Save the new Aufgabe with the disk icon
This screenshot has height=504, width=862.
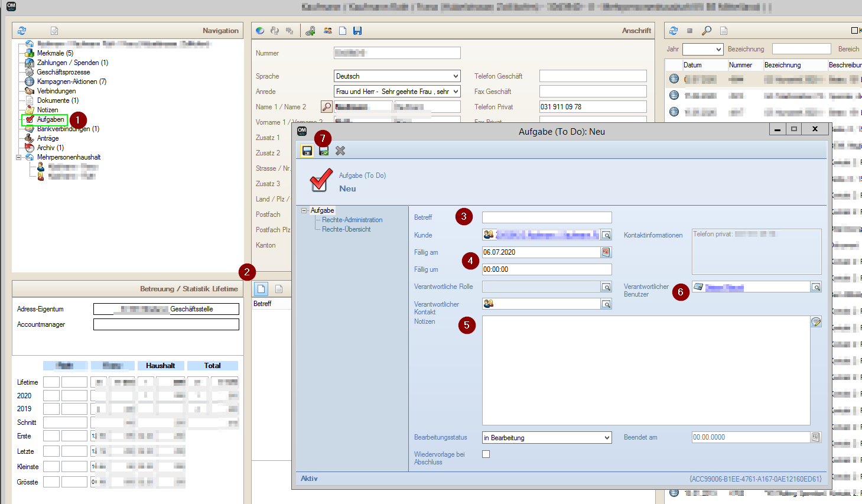307,151
